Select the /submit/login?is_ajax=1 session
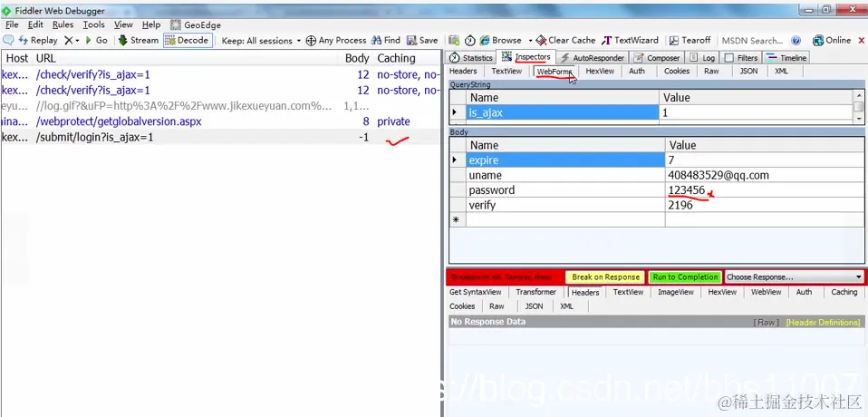 coord(220,137)
